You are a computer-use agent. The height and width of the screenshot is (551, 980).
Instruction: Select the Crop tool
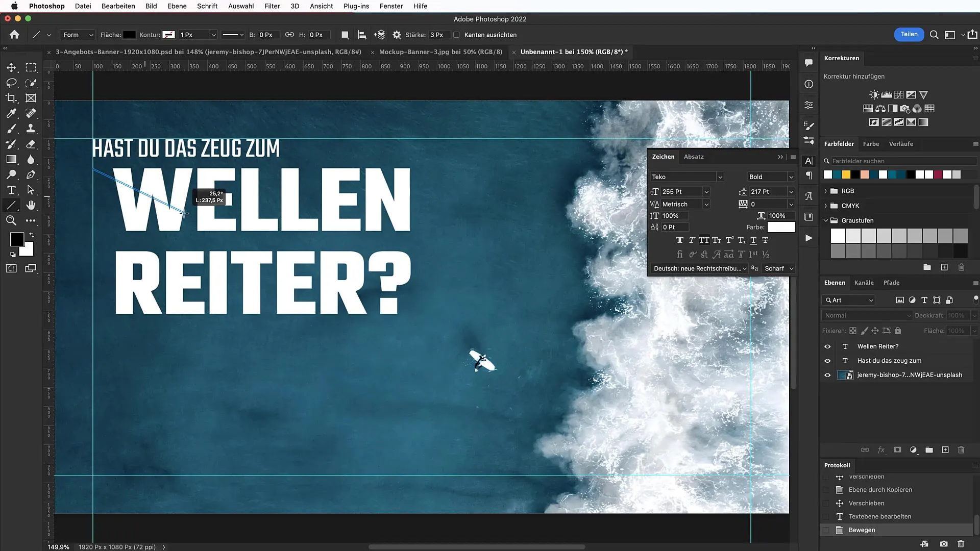[x=11, y=98]
